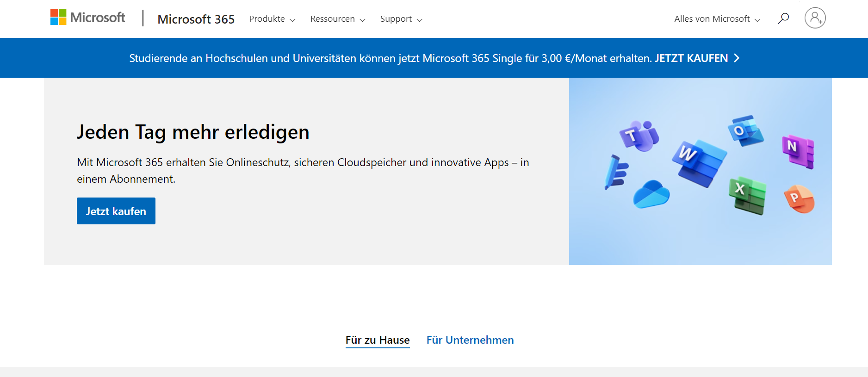Expand the Ressourcen dropdown menu
The height and width of the screenshot is (377, 868).
click(338, 19)
